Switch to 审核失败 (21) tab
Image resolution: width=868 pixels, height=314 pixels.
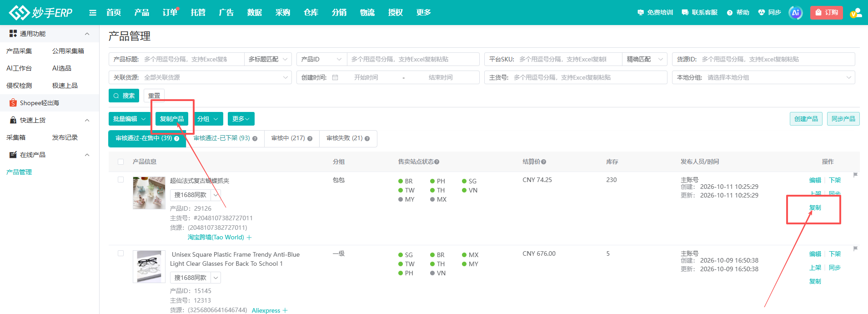pos(348,138)
